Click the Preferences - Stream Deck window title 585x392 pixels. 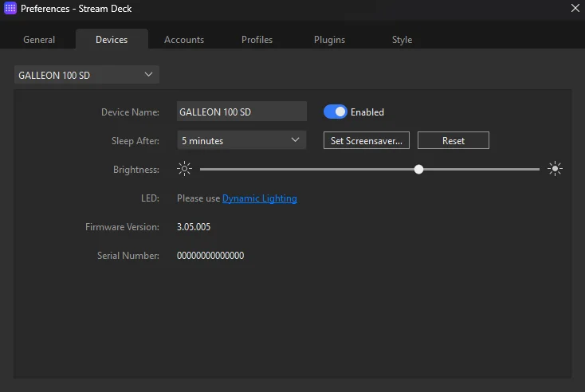click(x=76, y=8)
